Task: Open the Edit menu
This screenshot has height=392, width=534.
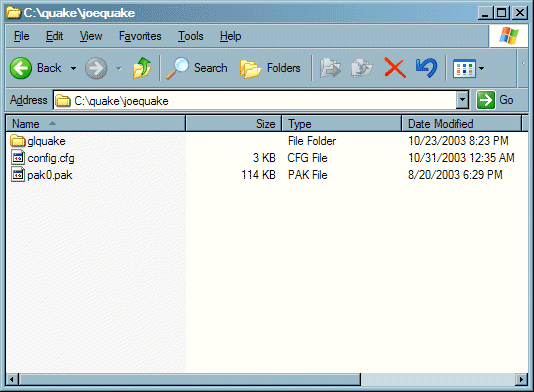Action: coord(54,36)
